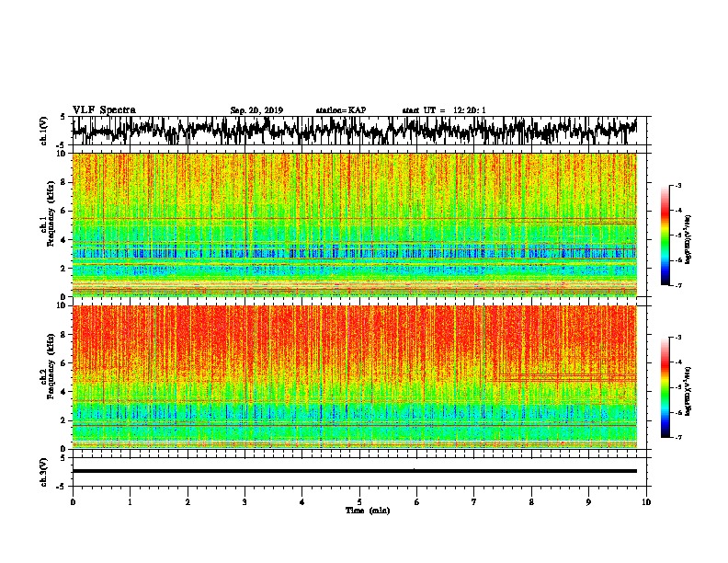Click the time axis tick label "10"
Viewport: 728px width, 563px height.
coord(646,502)
